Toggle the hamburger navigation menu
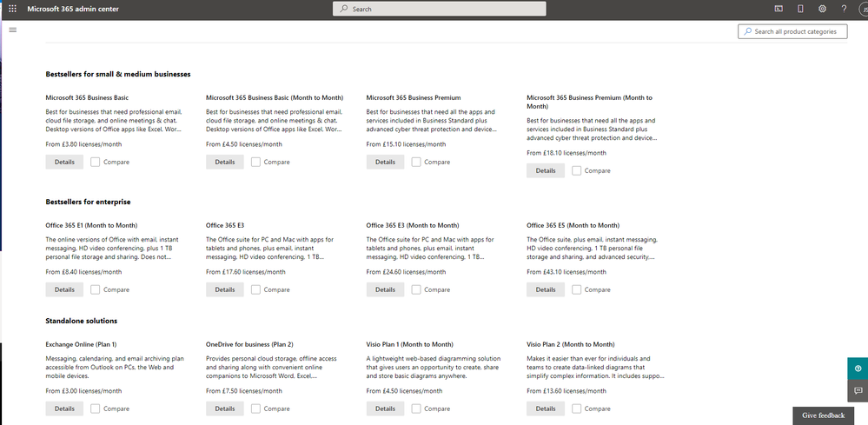Image resolution: width=868 pixels, height=425 pixels. coord(13,30)
